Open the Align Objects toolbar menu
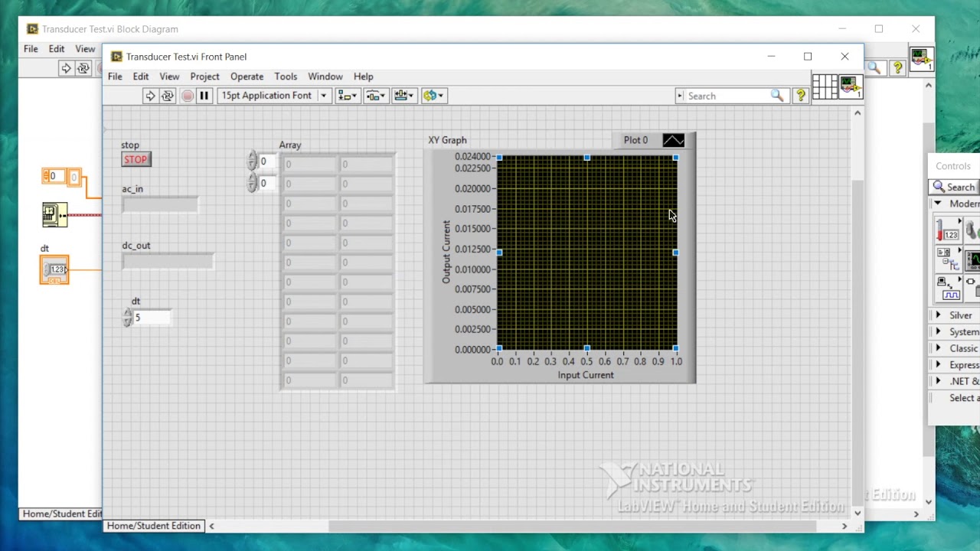Image resolution: width=980 pixels, height=551 pixels. 348,96
